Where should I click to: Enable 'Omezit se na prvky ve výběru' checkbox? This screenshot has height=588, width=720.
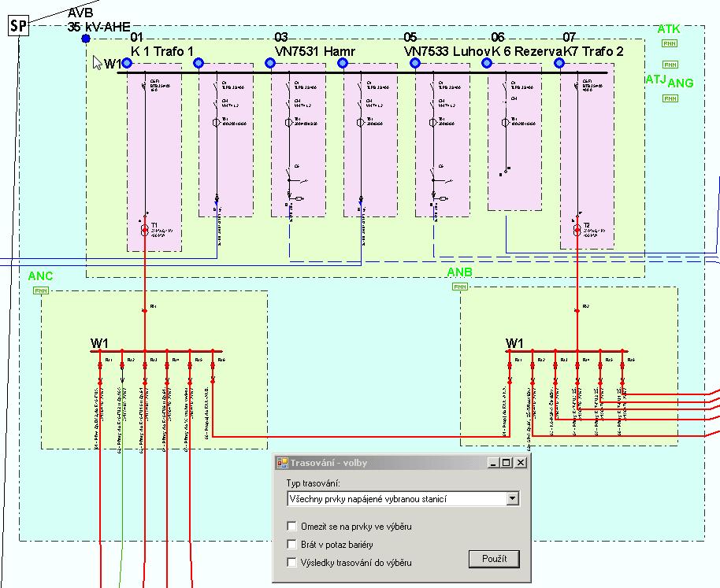tap(291, 526)
